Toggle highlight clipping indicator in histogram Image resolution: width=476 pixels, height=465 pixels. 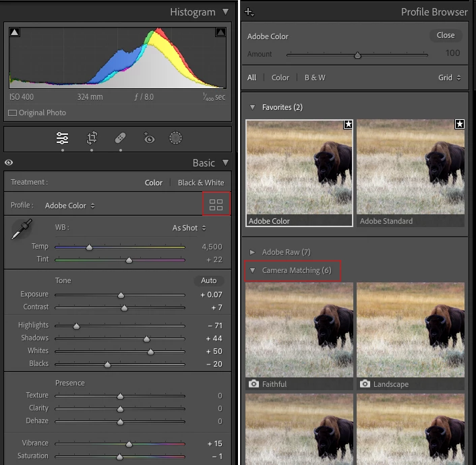pos(220,32)
